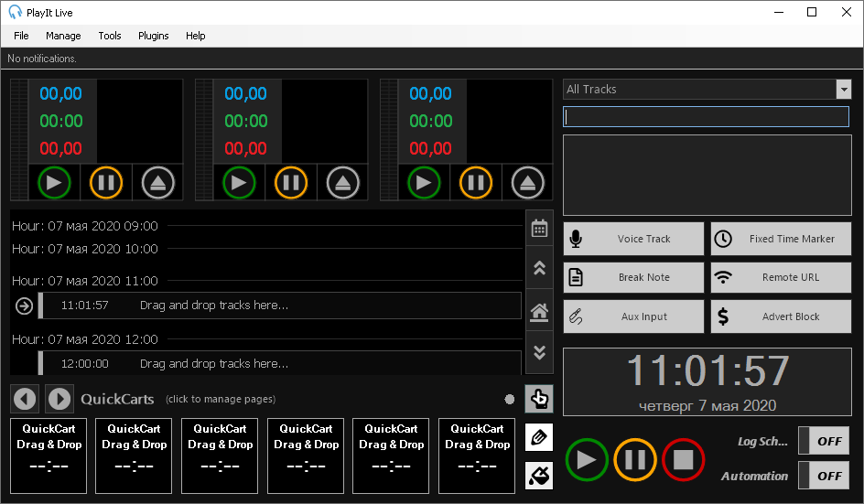
Task: Open the Plugins menu
Action: click(153, 36)
